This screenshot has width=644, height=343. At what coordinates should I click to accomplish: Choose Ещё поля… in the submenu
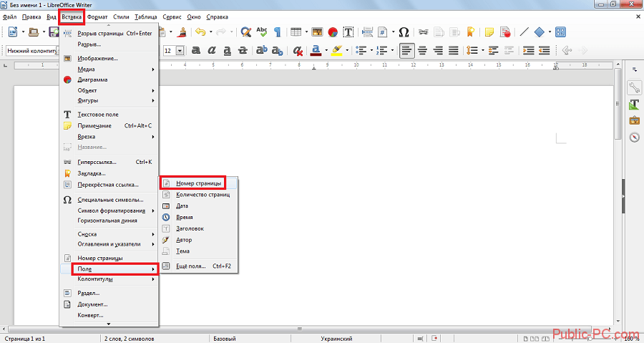[x=192, y=266]
